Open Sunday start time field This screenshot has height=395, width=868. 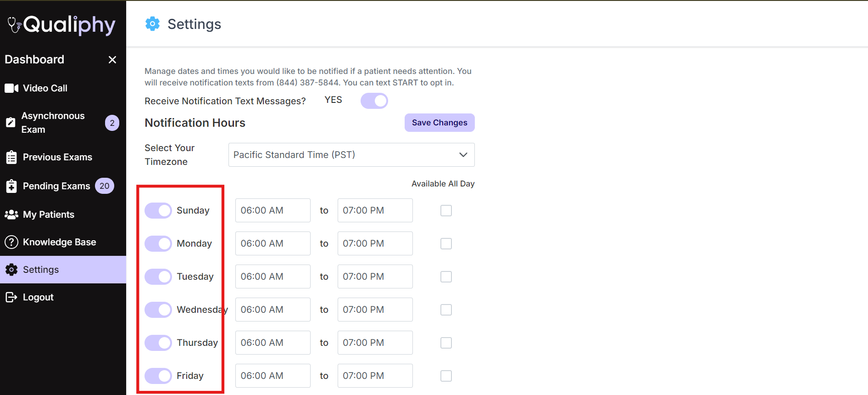coord(273,210)
